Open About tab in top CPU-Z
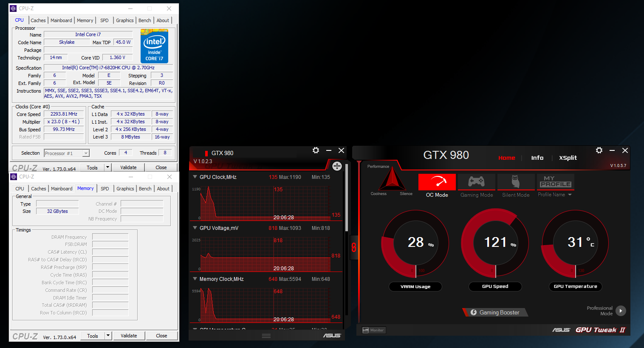This screenshot has height=348, width=644. point(163,20)
